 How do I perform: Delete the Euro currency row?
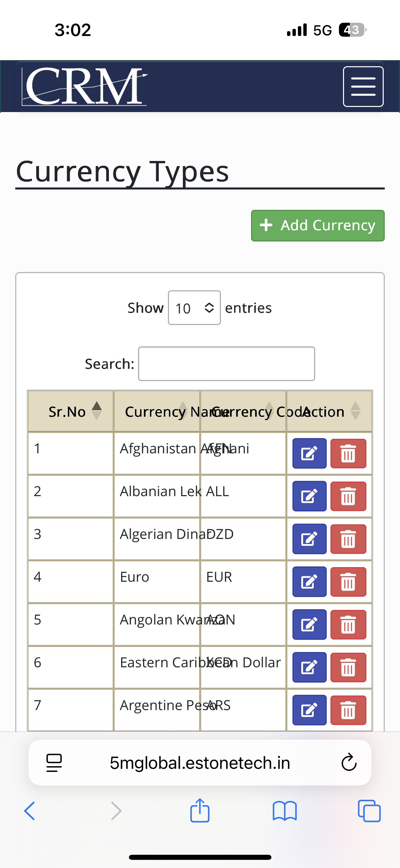pyautogui.click(x=348, y=582)
